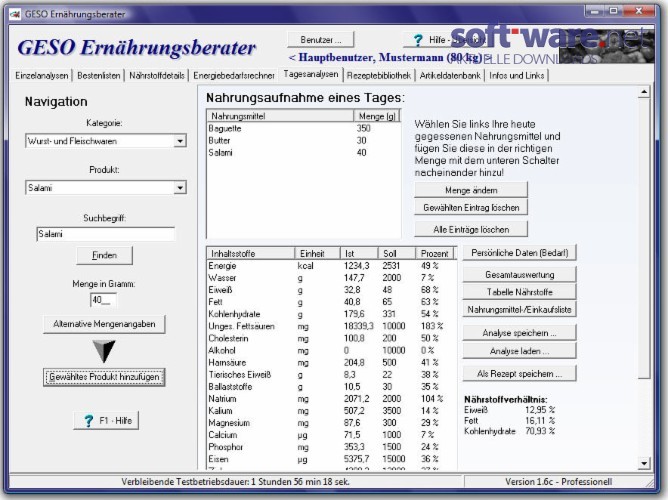Image resolution: width=668 pixels, height=500 pixels.
Task: Click the Finden button
Action: (104, 256)
